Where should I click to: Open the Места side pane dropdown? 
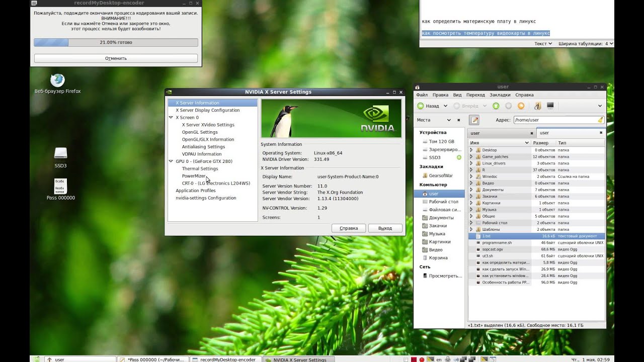(448, 120)
